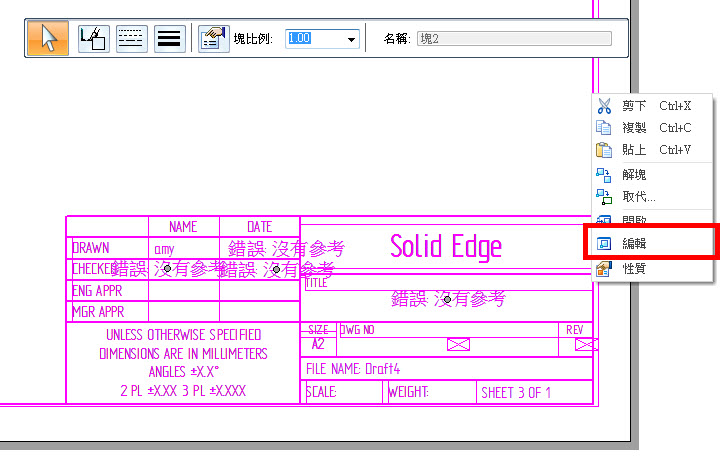The height and width of the screenshot is (465, 725).
Task: Click the error text below TITLE
Action: coord(448,300)
